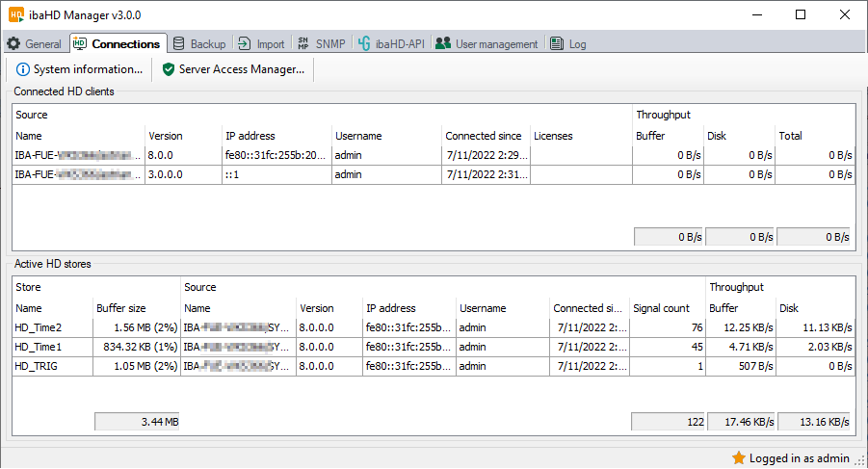Image resolution: width=868 pixels, height=469 pixels.
Task: Select the HD_TRIG store row
Action: coord(38,366)
